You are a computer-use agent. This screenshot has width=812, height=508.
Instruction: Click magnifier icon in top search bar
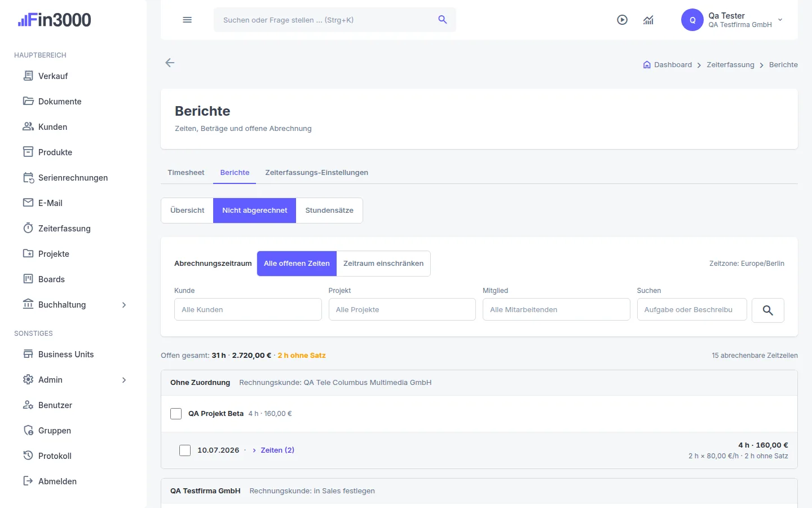(443, 20)
